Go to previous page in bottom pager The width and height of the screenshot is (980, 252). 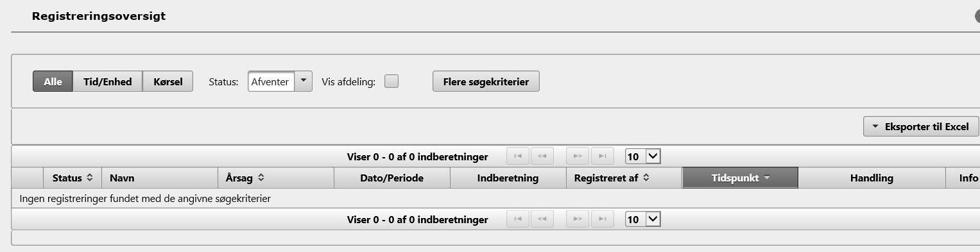[x=542, y=219]
